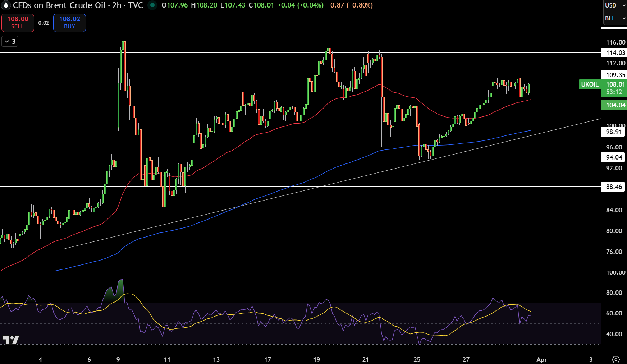Click the 84.00 price scale label
This screenshot has width=627, height=364.
[614, 210]
